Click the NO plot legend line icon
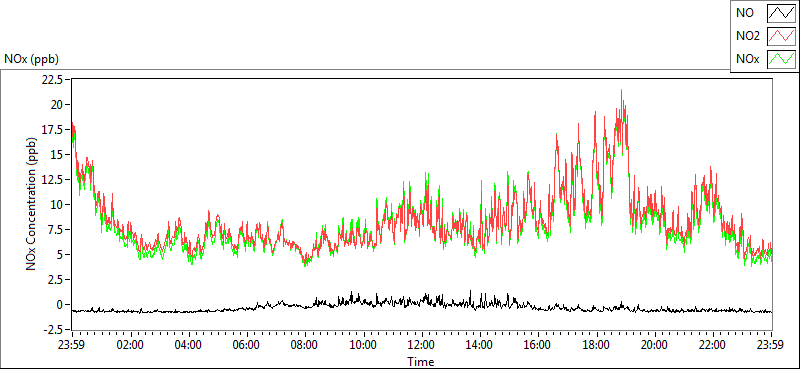The image size is (800, 369). point(781,14)
